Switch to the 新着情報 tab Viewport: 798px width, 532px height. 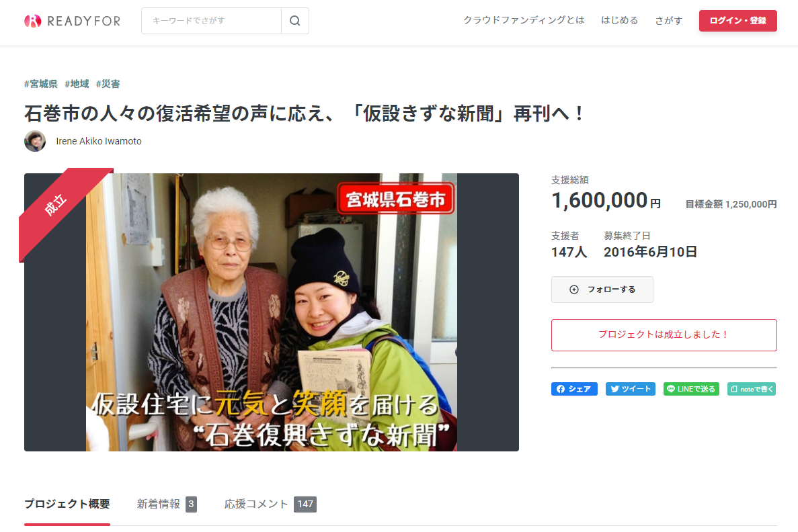pos(167,504)
